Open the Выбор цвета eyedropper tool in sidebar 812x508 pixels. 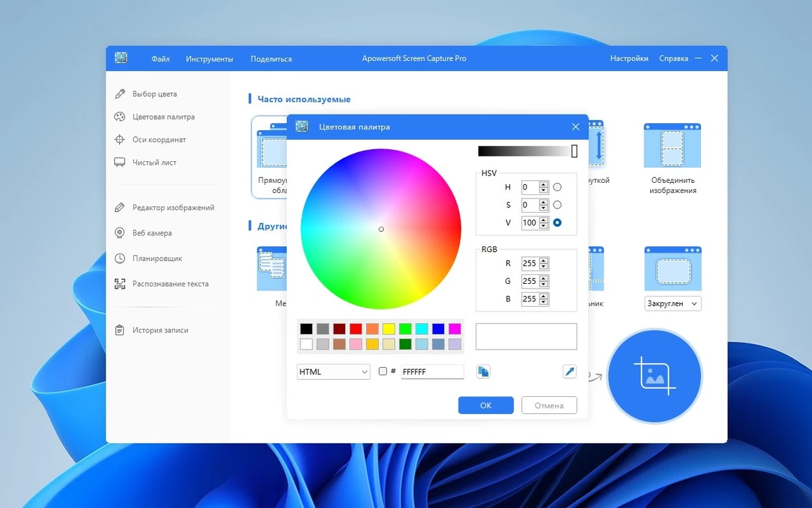[145, 94]
